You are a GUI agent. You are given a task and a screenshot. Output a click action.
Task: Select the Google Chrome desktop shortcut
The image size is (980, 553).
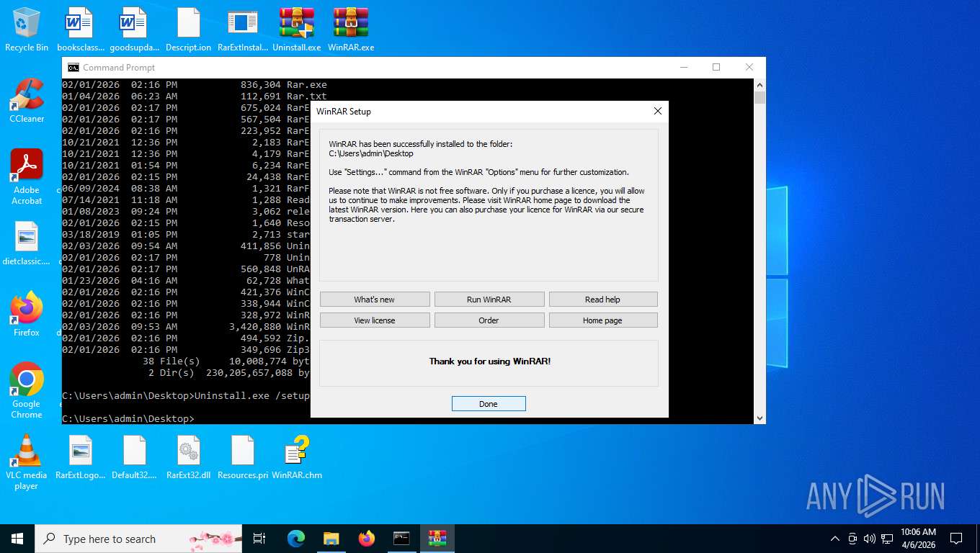coord(27,391)
